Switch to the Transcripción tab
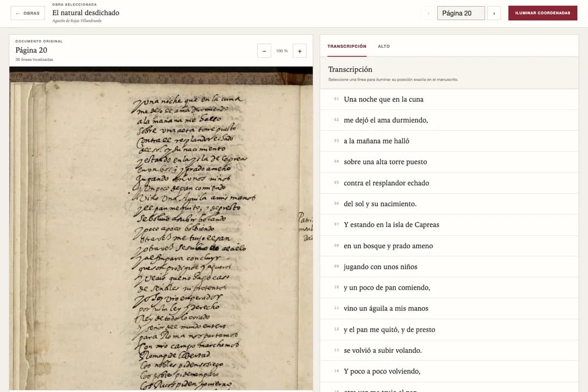588x392 pixels. (347, 46)
